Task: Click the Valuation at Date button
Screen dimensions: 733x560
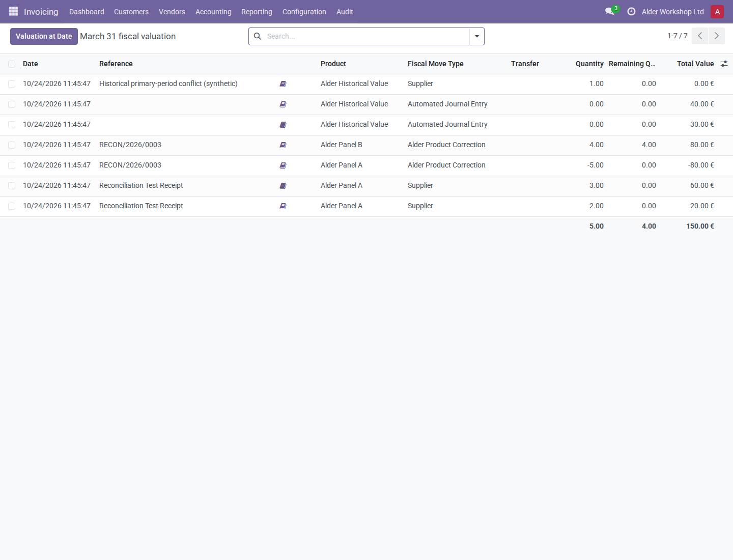Action: click(x=44, y=36)
